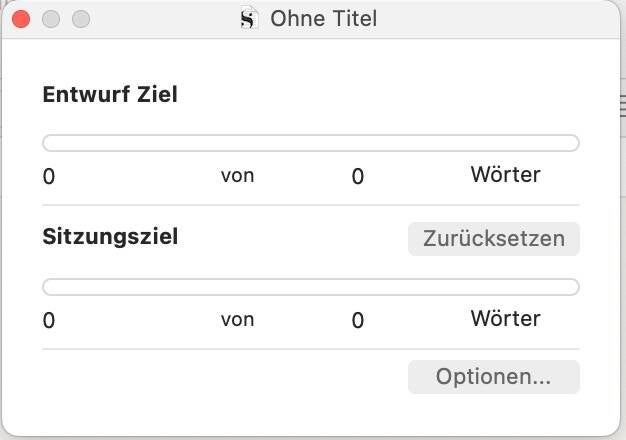Click the Zurücksetzen button
The height and width of the screenshot is (440, 626).
[x=493, y=239]
